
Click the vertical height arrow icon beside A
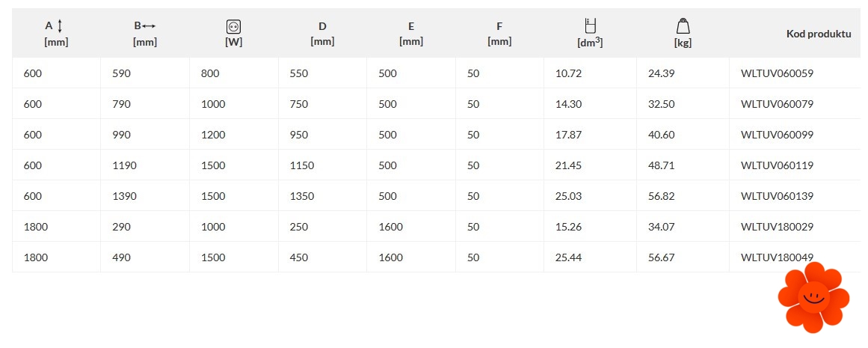(x=60, y=26)
